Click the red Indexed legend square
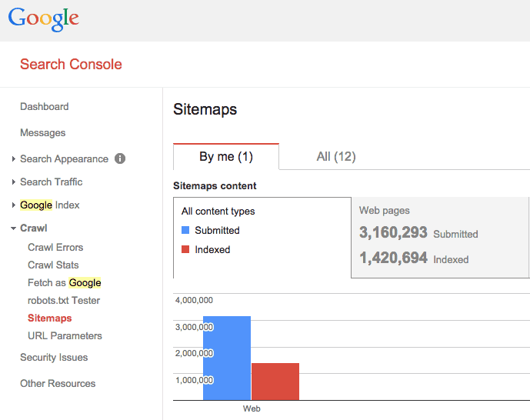Viewport: 530px width, 420px height. [185, 249]
